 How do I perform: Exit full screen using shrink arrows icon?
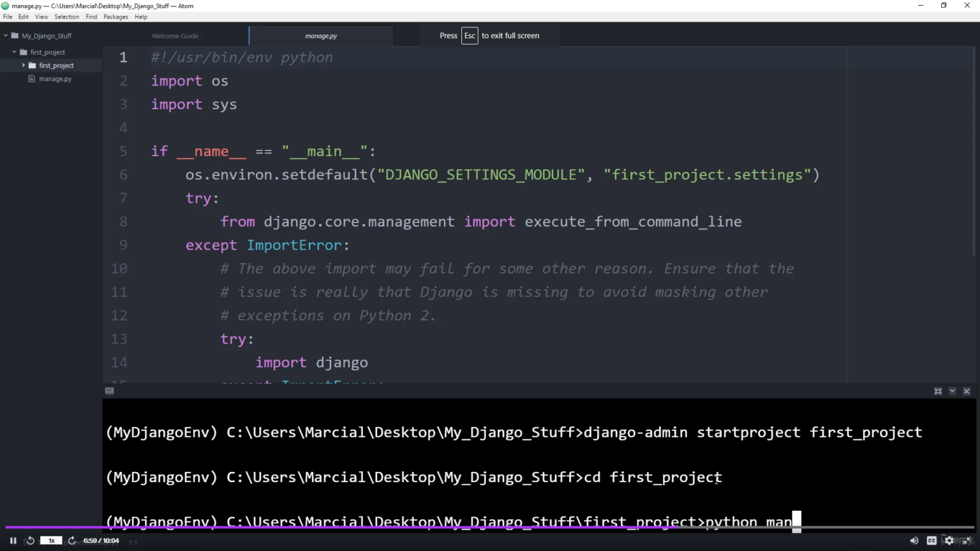[x=967, y=541]
